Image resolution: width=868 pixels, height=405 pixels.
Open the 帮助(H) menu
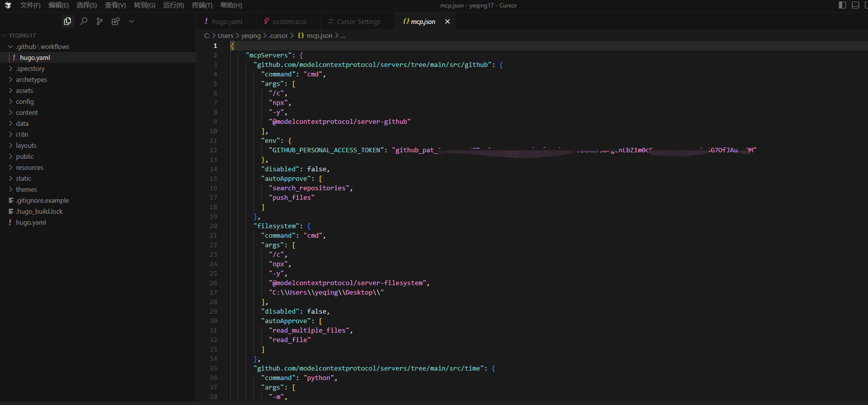231,5
